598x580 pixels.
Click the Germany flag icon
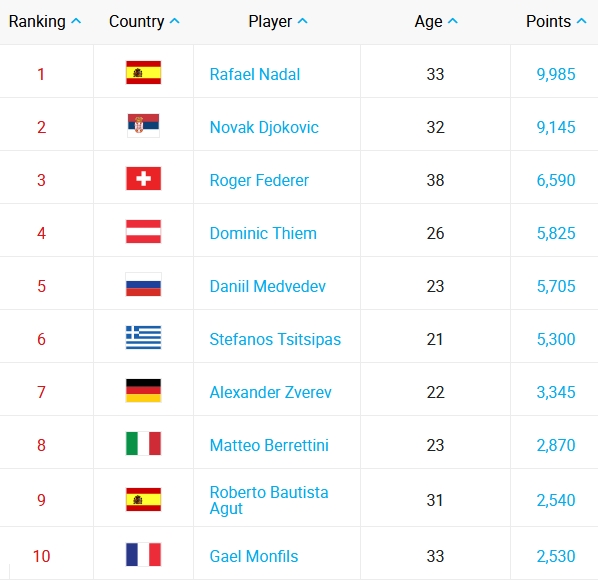point(143,390)
